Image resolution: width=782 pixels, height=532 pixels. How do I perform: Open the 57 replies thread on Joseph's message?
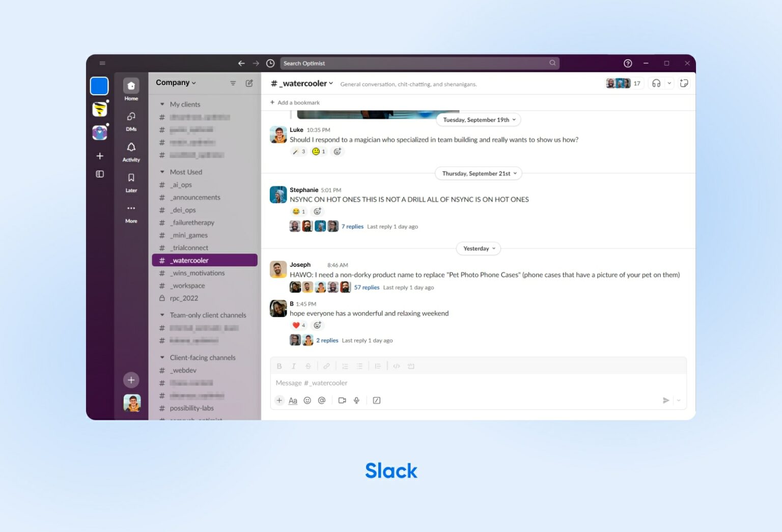pos(367,287)
